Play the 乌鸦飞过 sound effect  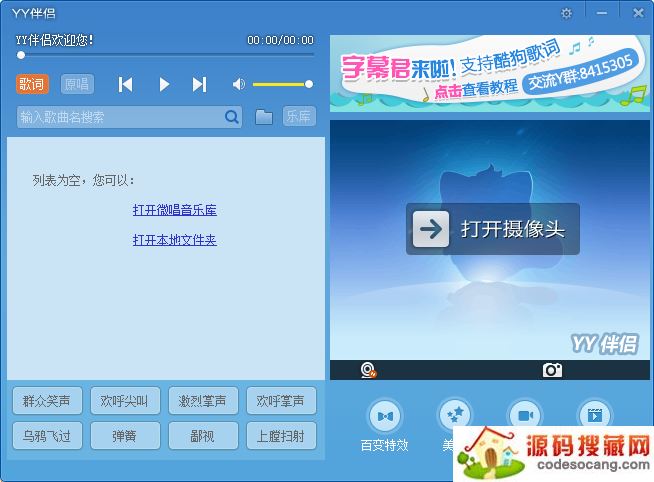[47, 436]
